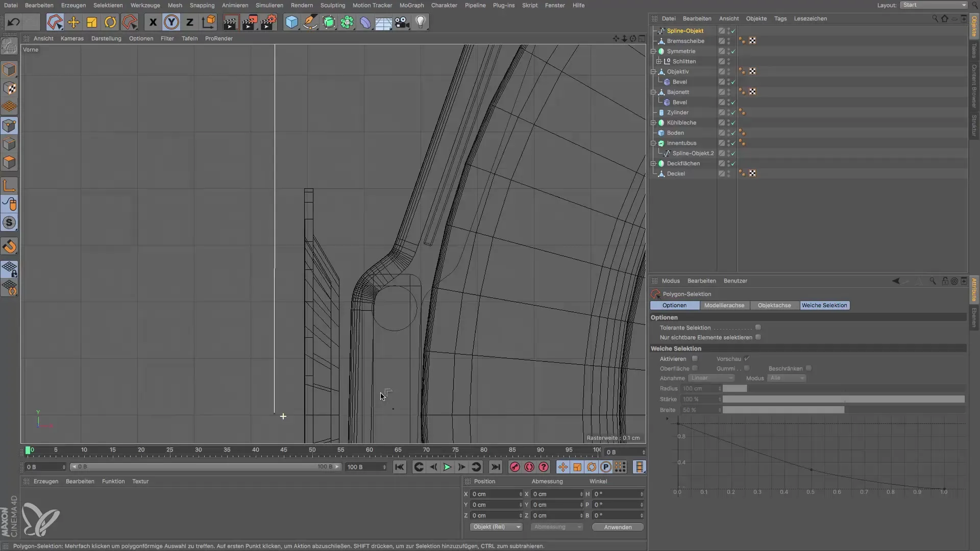Click the render view clapperboard icon
Viewport: 980px width, 551px height.
point(231,22)
